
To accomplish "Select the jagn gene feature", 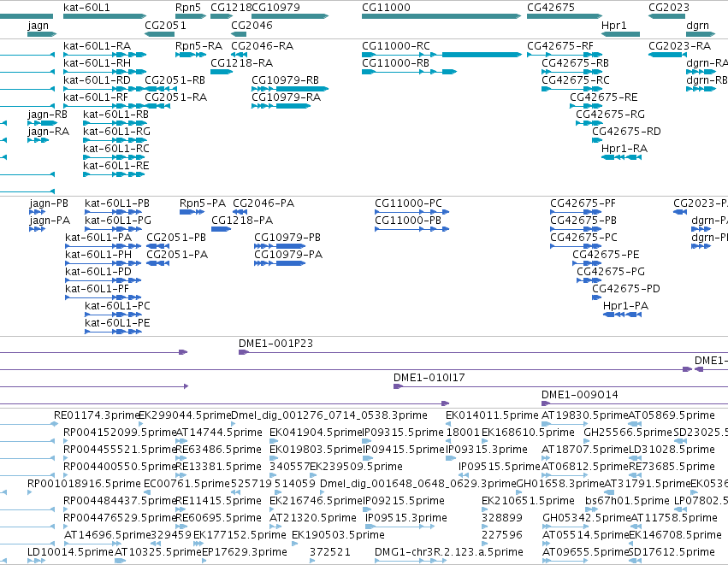I will [42, 34].
